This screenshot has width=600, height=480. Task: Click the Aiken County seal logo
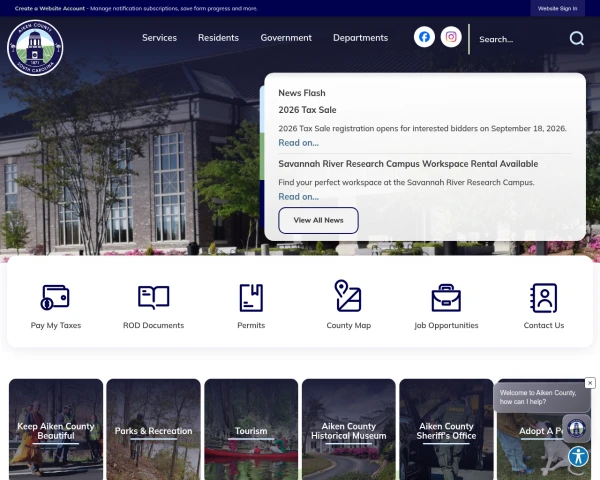(x=35, y=48)
